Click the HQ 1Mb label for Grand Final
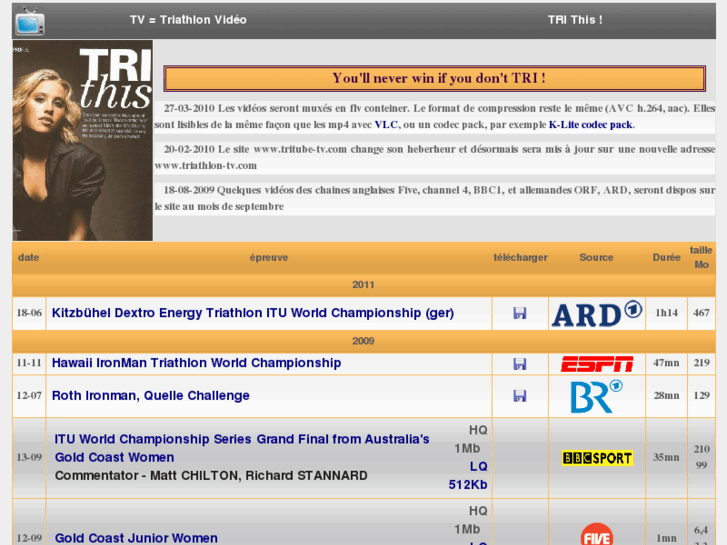This screenshot has width=727, height=545. pyautogui.click(x=471, y=439)
